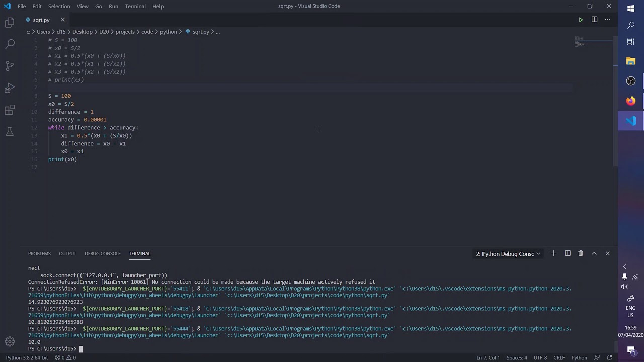The height and width of the screenshot is (362, 644).
Task: Change file encoding UTF-8
Action: (x=540, y=358)
